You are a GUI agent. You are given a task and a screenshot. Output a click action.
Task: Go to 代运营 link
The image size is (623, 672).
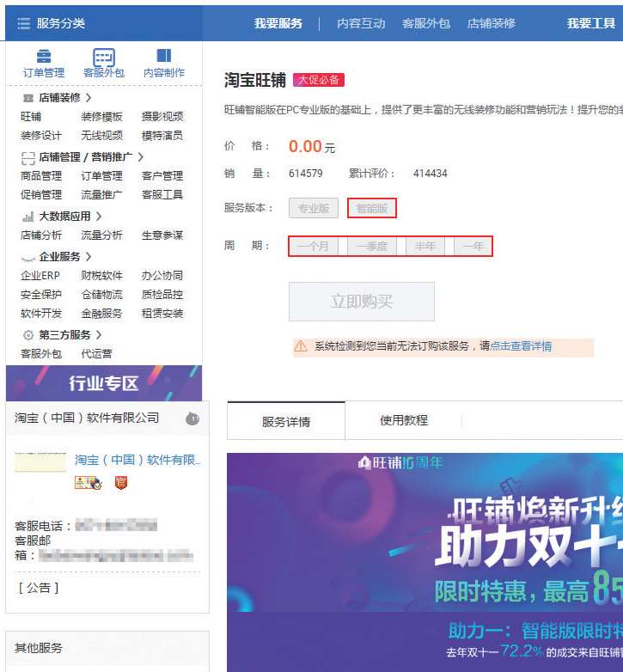96,354
